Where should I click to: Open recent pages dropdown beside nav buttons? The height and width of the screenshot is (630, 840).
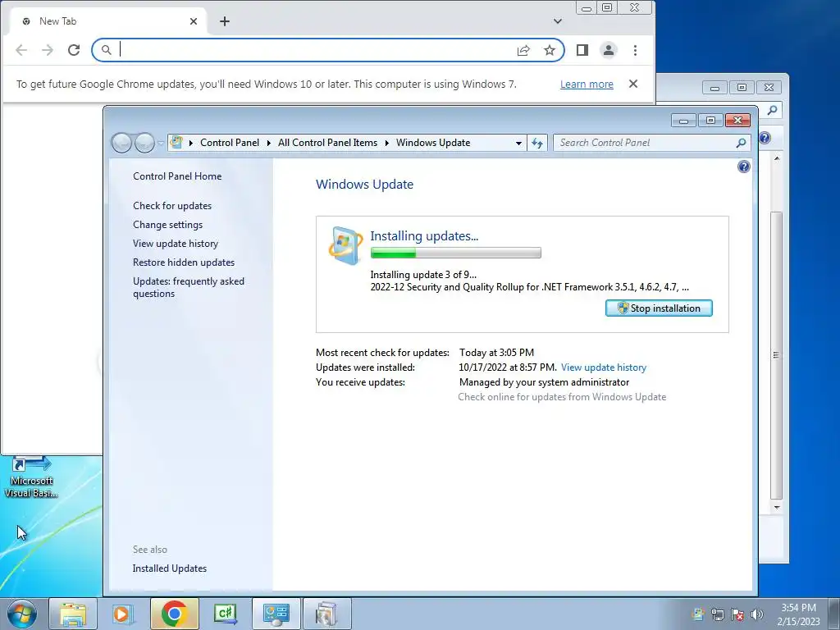tap(161, 143)
